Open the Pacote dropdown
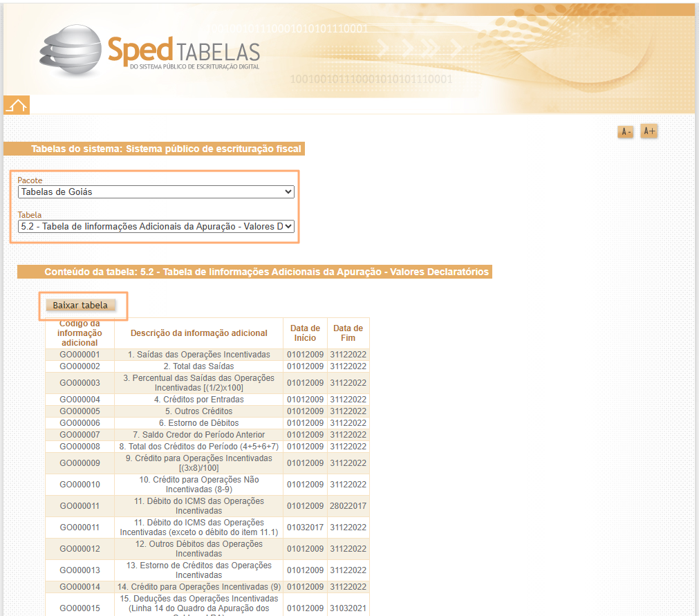The width and height of the screenshot is (699, 616). click(x=156, y=192)
